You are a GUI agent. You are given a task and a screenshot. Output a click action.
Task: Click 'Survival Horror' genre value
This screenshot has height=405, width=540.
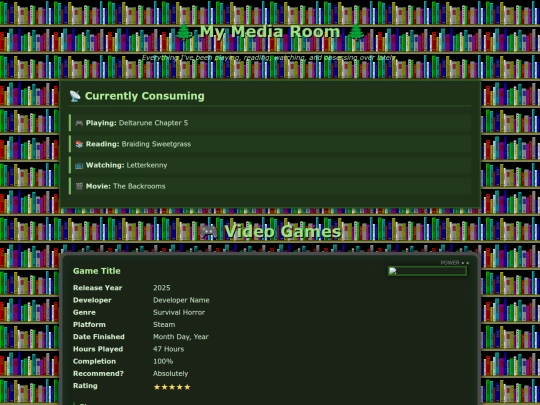point(179,312)
